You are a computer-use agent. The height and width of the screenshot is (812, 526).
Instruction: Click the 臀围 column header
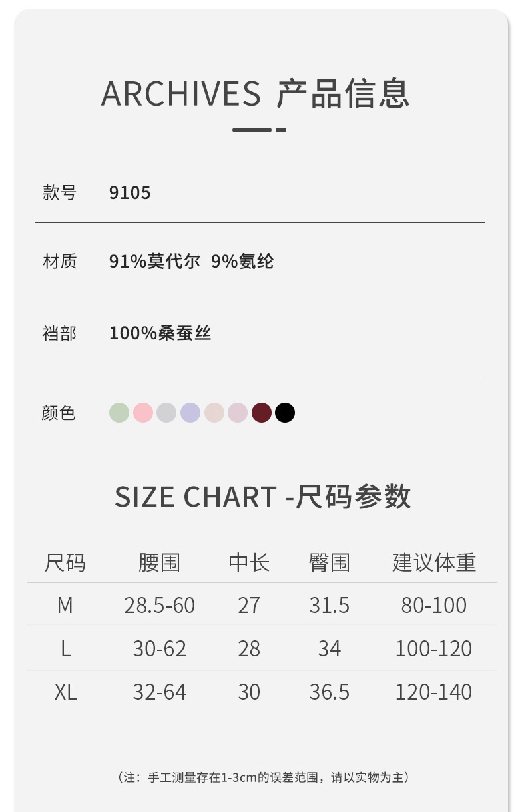(329, 562)
